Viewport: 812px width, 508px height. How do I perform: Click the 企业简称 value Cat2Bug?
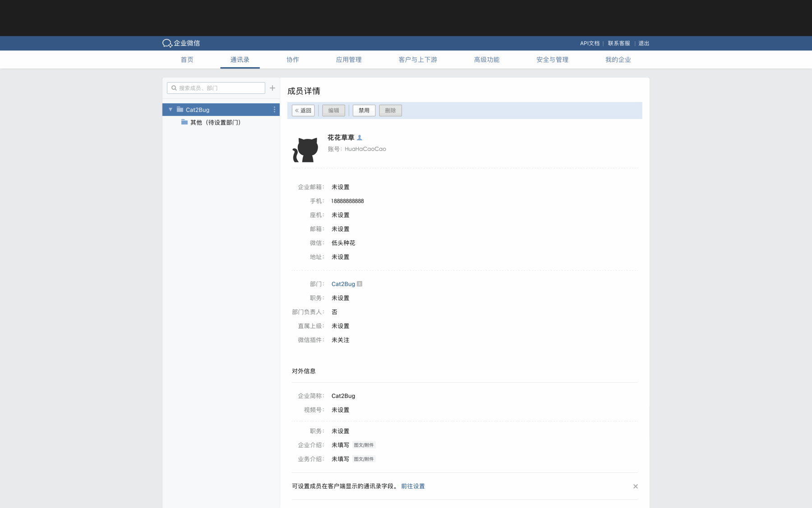point(343,396)
